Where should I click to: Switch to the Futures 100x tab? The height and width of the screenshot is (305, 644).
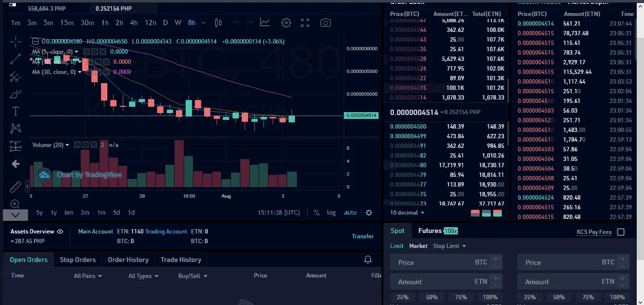(438, 231)
